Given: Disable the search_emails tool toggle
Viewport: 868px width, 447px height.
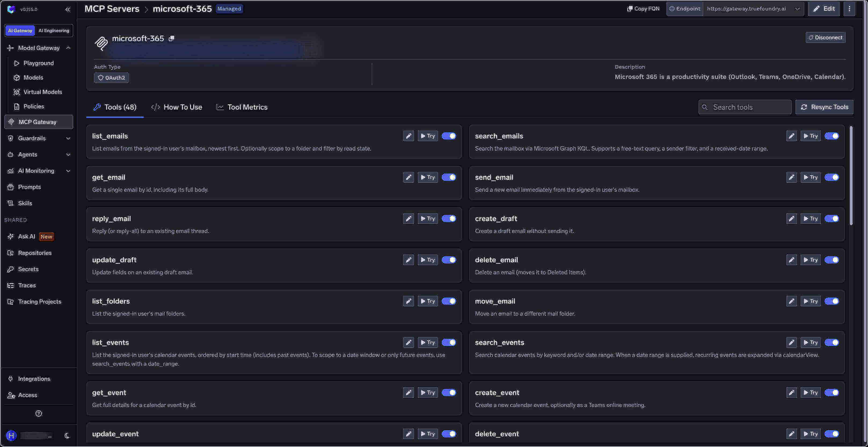Looking at the screenshot, I should tap(831, 136).
